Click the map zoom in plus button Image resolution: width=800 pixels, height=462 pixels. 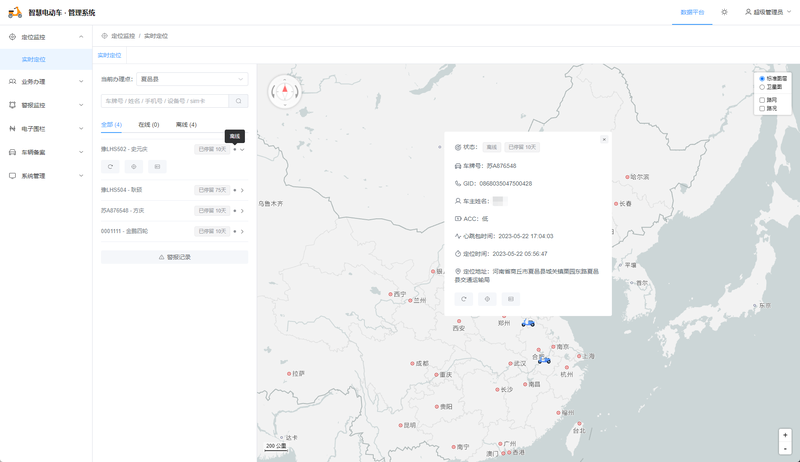click(x=785, y=435)
